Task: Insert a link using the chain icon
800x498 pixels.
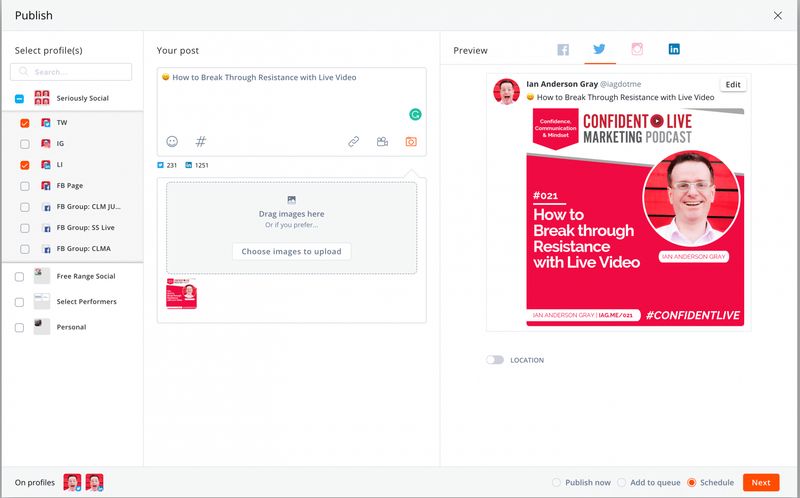Action: [354, 141]
